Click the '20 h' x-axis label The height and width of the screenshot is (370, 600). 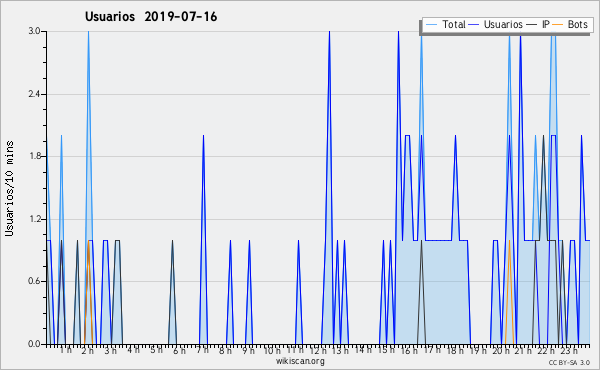(501, 351)
